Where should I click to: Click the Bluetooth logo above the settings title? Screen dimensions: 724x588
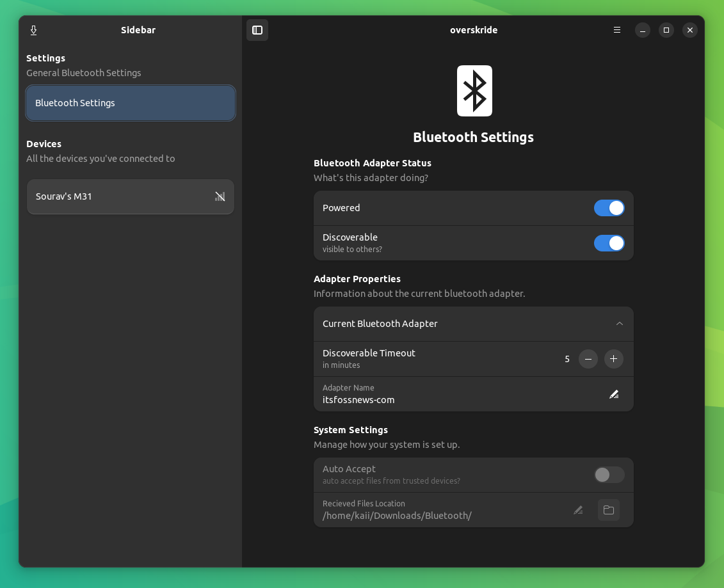(x=474, y=90)
